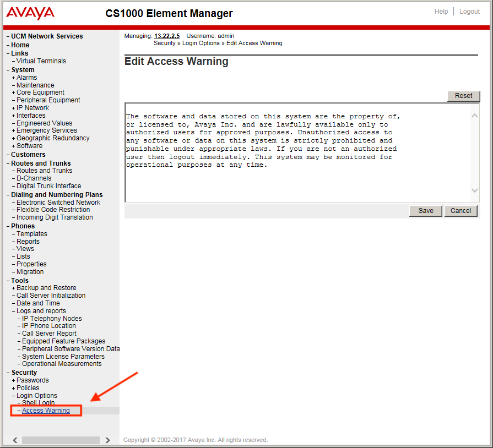This screenshot has height=448, width=493.
Task: Open the Help link
Action: click(441, 12)
